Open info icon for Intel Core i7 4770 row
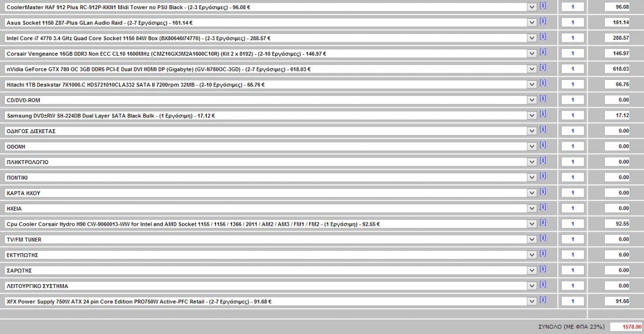Viewport: 644px width, 334px height. point(543,37)
